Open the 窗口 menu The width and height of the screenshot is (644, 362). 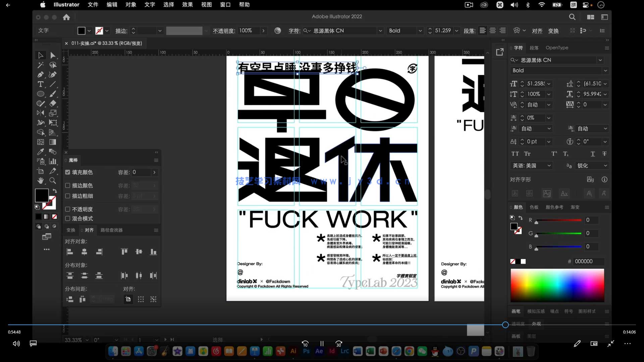coord(225,5)
